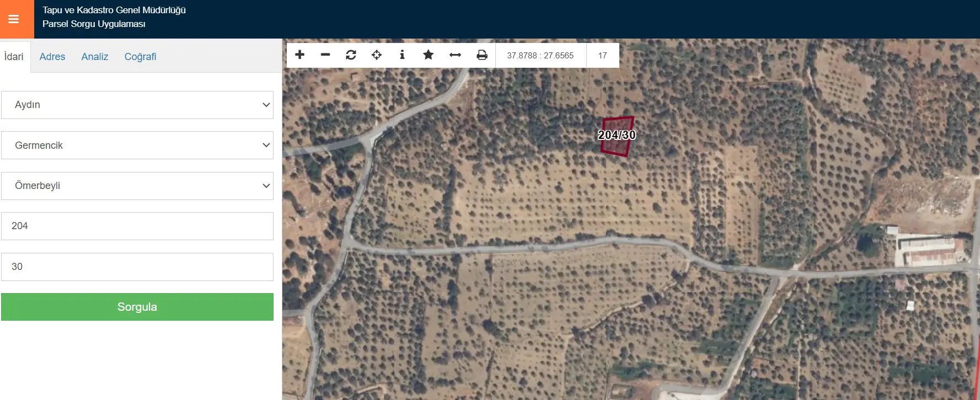Click the block number field containing 204
This screenshot has height=400, width=980.
point(137,226)
